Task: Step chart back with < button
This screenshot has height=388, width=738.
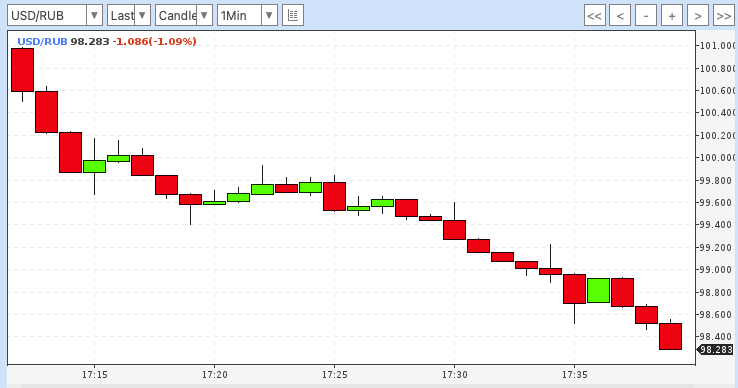Action: pos(620,16)
